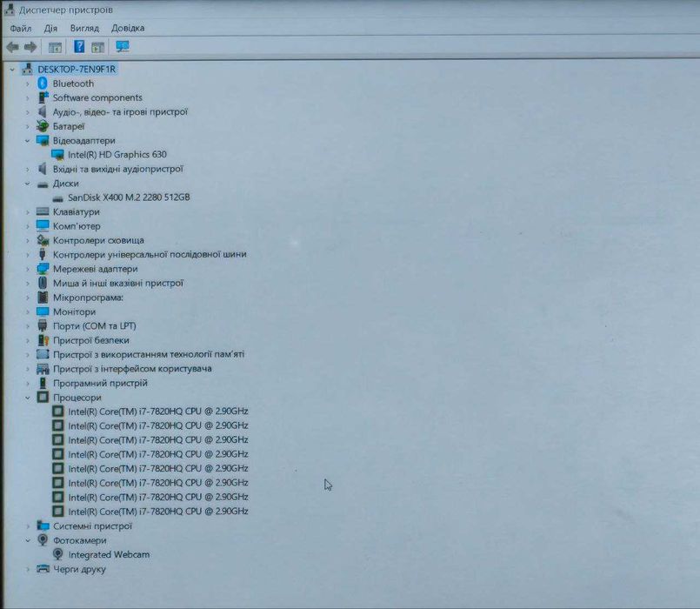Select Software components category label
The height and width of the screenshot is (609, 700).
[x=97, y=97]
